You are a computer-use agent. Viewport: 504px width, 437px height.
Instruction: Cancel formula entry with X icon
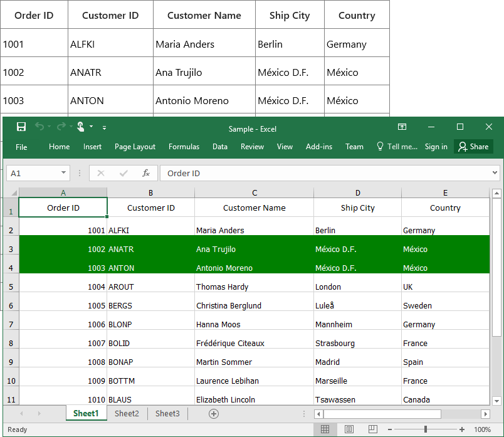point(101,173)
